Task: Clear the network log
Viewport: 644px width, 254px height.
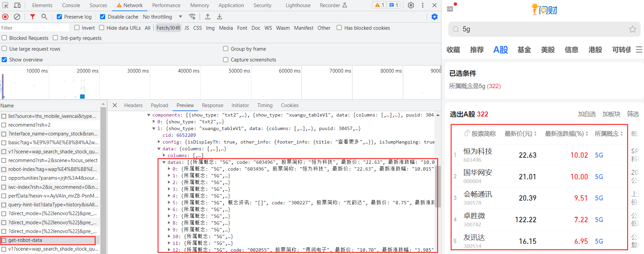Action: click(x=17, y=17)
